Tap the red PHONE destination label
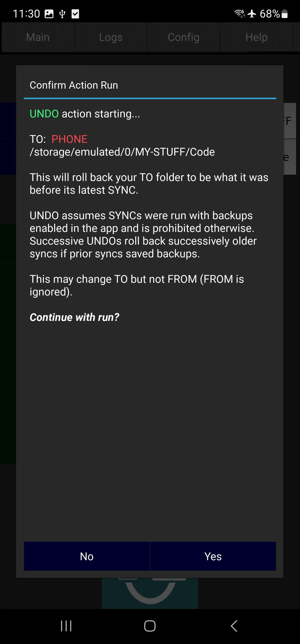The width and height of the screenshot is (300, 644). pos(69,139)
